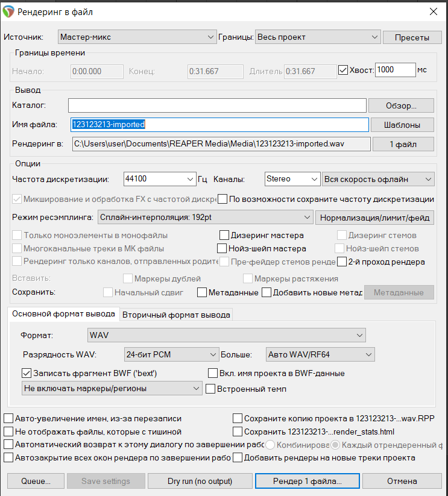Image resolution: width=448 pixels, height=496 pixels.
Task: Enable Сохраните копию проекта в RPP checkbox
Action: pos(238,418)
